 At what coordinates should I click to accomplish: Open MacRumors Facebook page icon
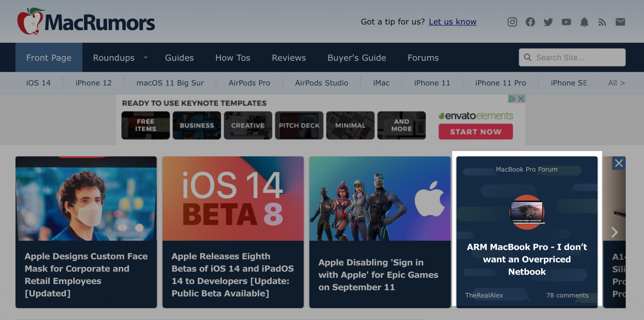point(530,22)
